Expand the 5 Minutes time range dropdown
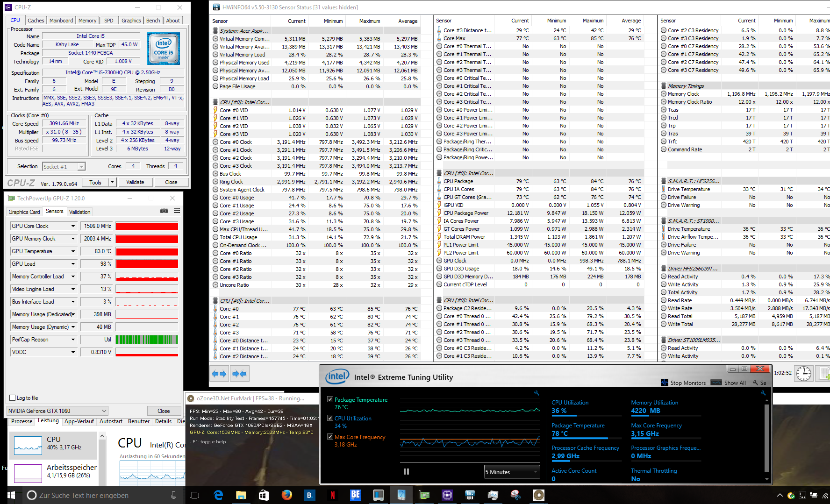 coord(535,472)
